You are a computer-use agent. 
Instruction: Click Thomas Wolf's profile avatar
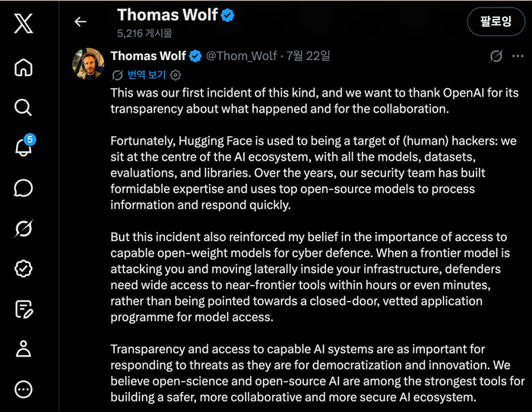coord(88,64)
